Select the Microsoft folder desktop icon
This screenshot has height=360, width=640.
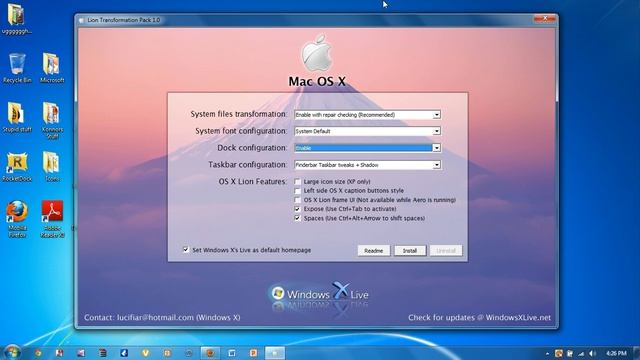(x=52, y=68)
